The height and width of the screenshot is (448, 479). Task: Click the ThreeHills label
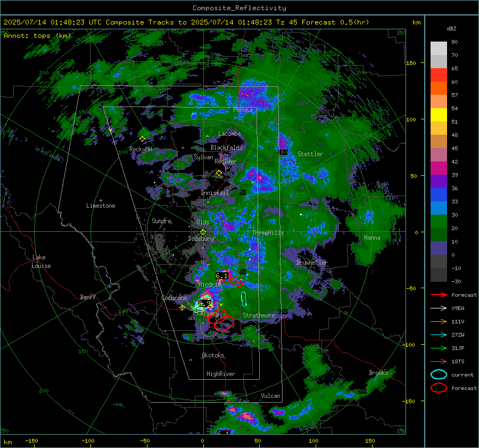[x=268, y=233]
